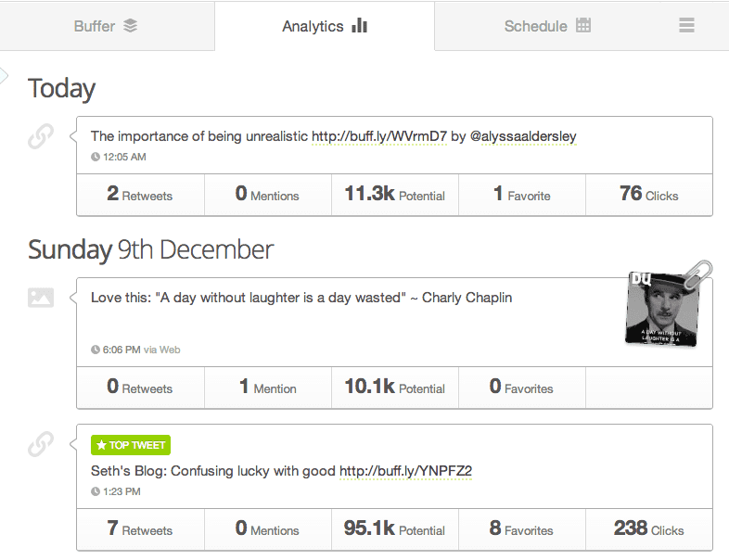View the 238 Clicks stat
This screenshot has width=729, height=560.
[649, 528]
